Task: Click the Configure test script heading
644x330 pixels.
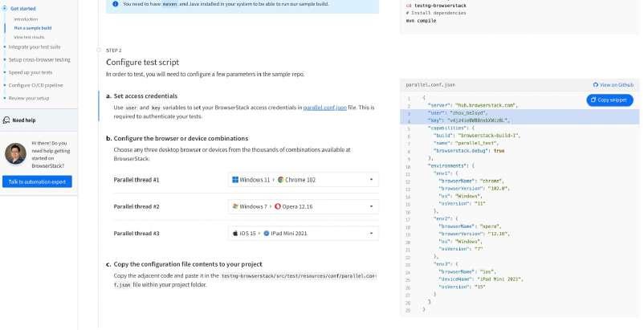Action: pos(142,63)
